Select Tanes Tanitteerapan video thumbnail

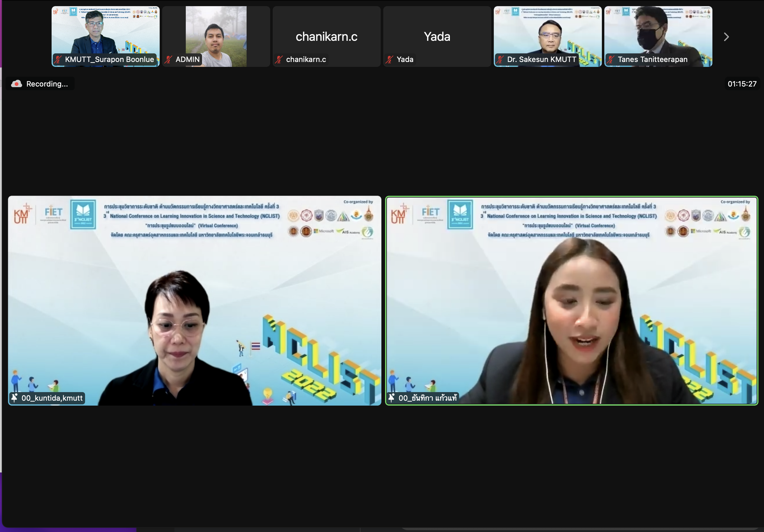[x=658, y=32]
